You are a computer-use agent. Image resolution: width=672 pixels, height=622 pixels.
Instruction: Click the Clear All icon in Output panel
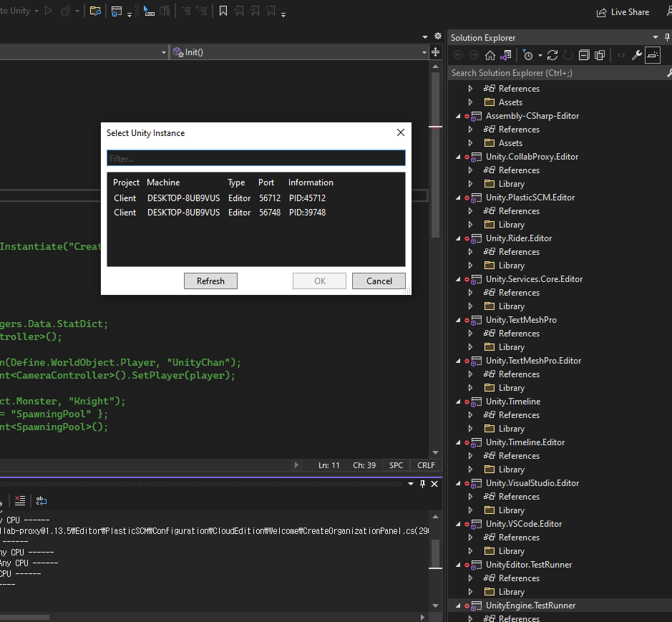[20, 500]
